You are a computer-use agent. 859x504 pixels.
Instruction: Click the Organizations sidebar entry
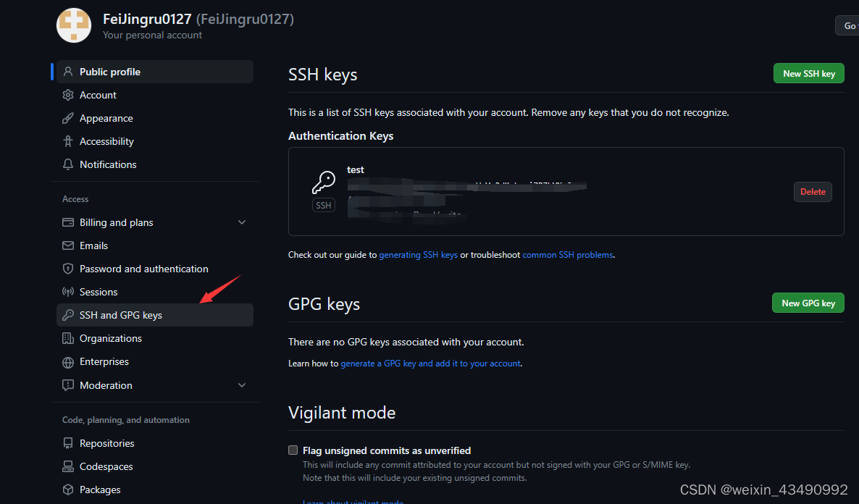pyautogui.click(x=109, y=338)
